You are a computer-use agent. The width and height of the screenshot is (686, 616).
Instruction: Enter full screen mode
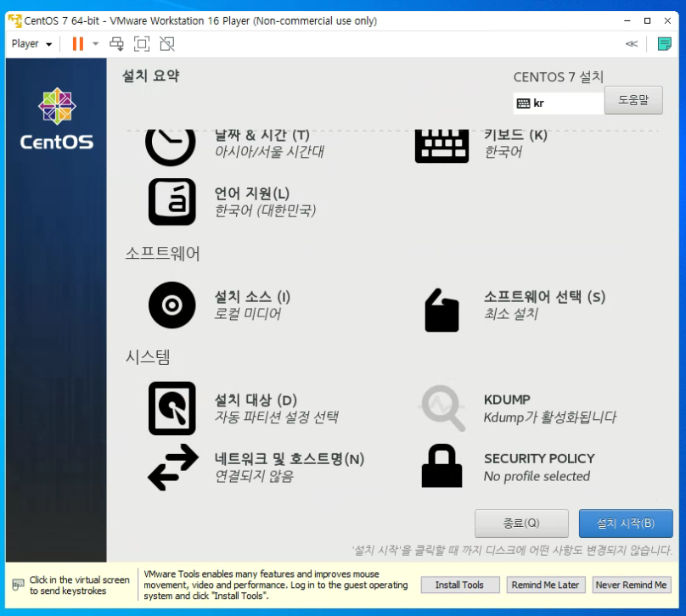141,44
